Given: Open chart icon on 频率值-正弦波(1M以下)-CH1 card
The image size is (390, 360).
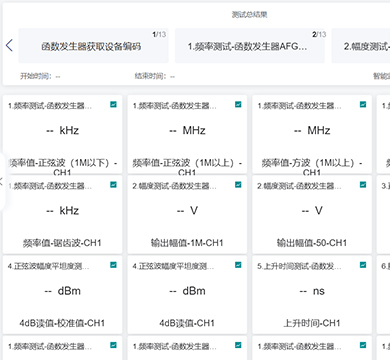Looking at the screenshot, I should click(x=113, y=105).
